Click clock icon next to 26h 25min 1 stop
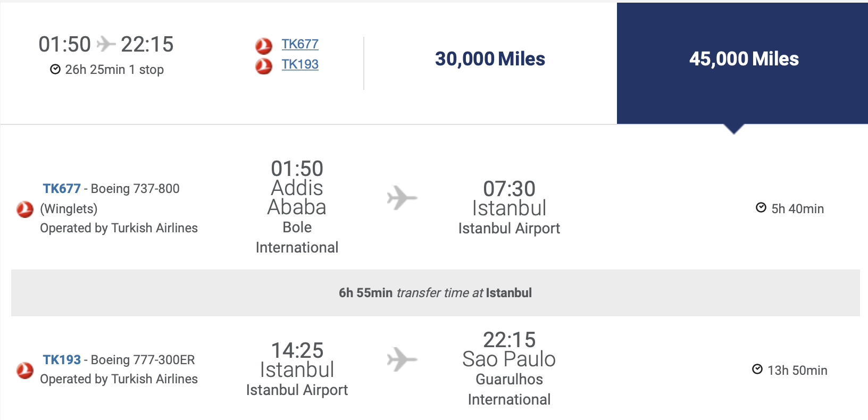This screenshot has width=868, height=420. [55, 69]
